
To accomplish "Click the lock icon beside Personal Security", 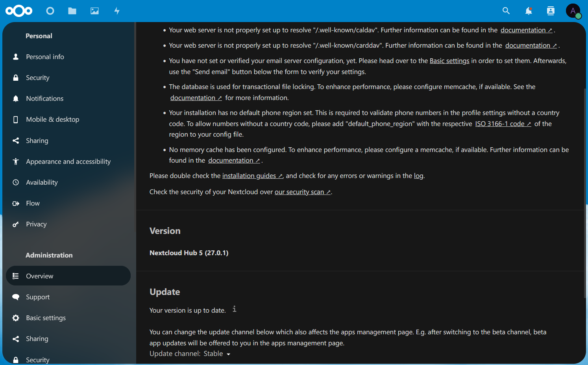I will tap(16, 78).
